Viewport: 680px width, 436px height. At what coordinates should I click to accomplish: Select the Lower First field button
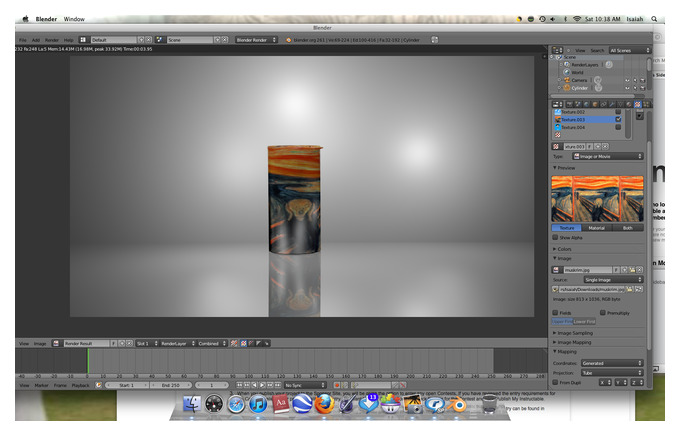point(584,321)
